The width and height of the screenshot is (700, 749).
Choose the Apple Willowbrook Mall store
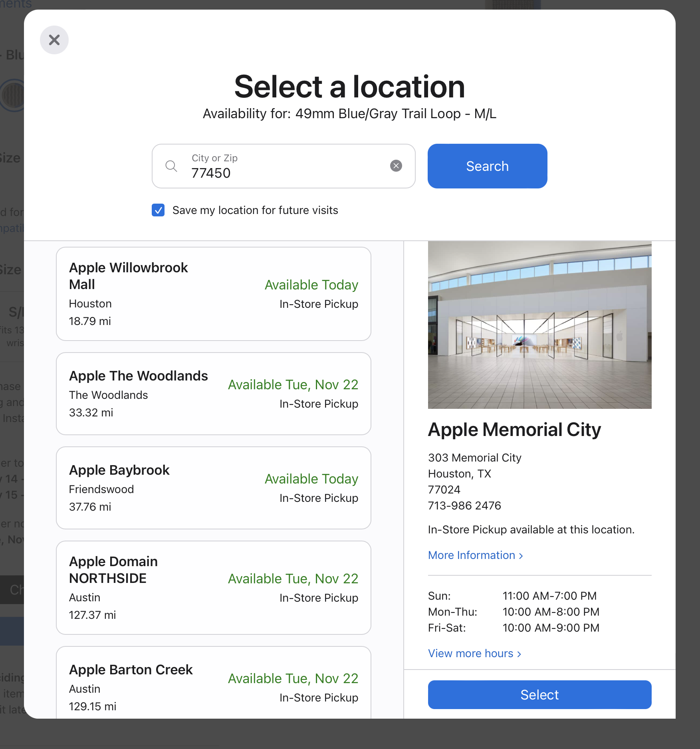[x=214, y=294]
